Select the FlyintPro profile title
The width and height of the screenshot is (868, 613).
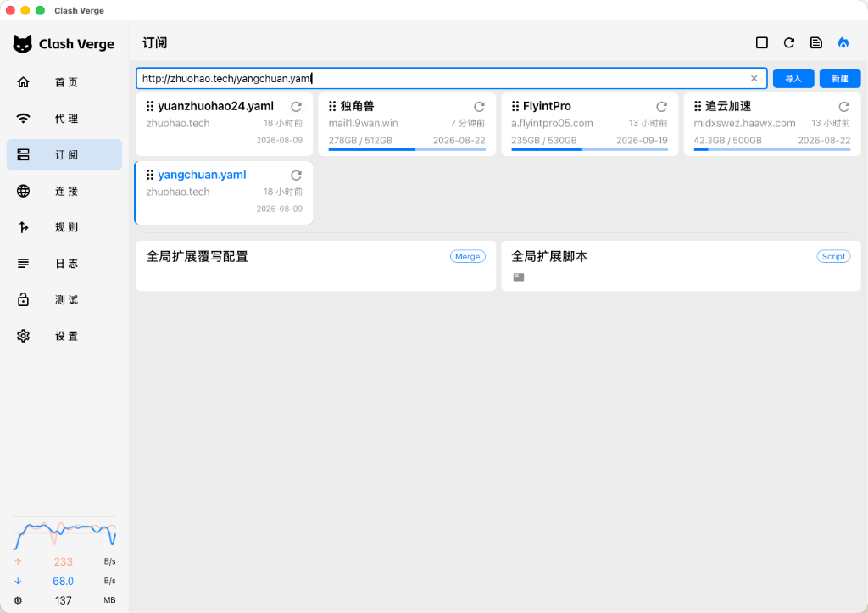pos(547,106)
